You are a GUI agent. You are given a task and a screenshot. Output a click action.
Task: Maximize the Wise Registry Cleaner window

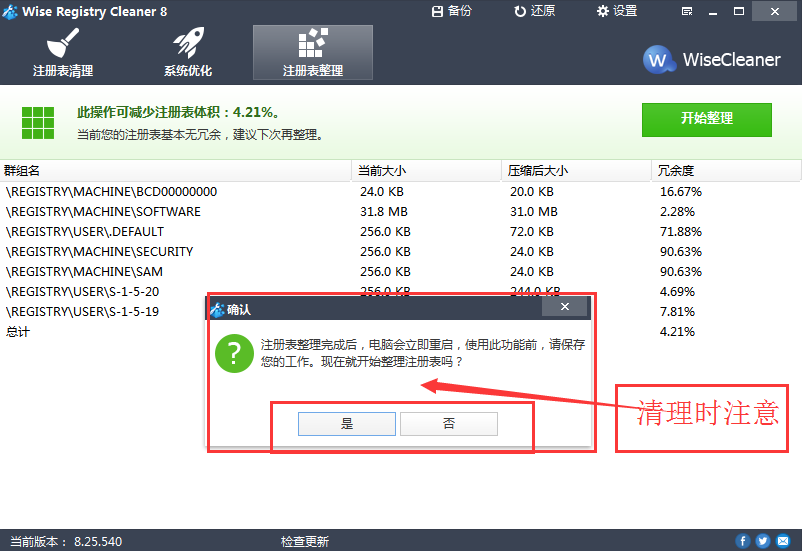[x=739, y=11]
